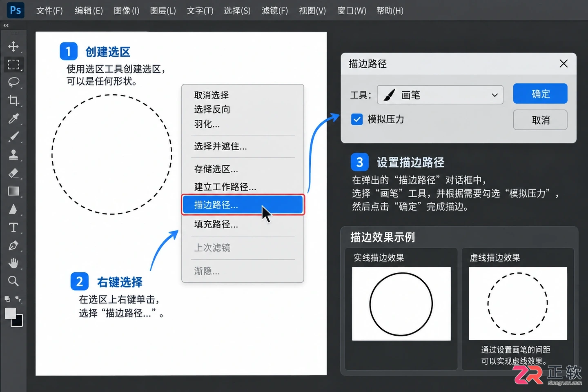Select the Pen tool

click(13, 245)
